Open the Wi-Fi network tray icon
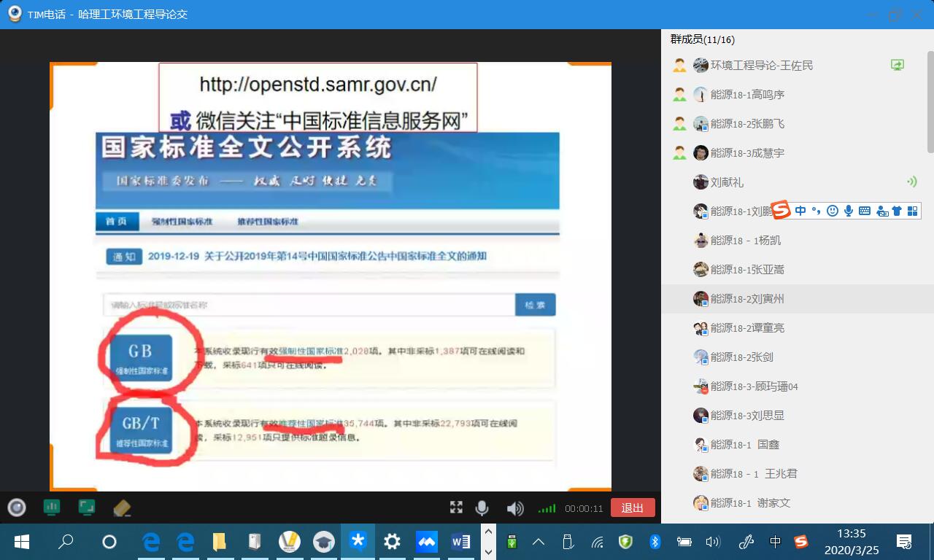The image size is (934, 560). (598, 542)
